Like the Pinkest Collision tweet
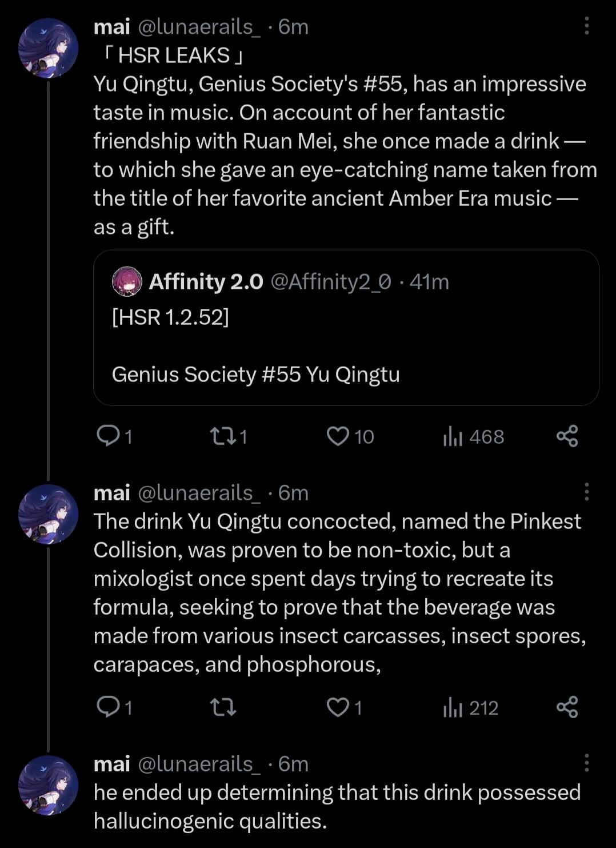616x848 pixels. coord(338,708)
